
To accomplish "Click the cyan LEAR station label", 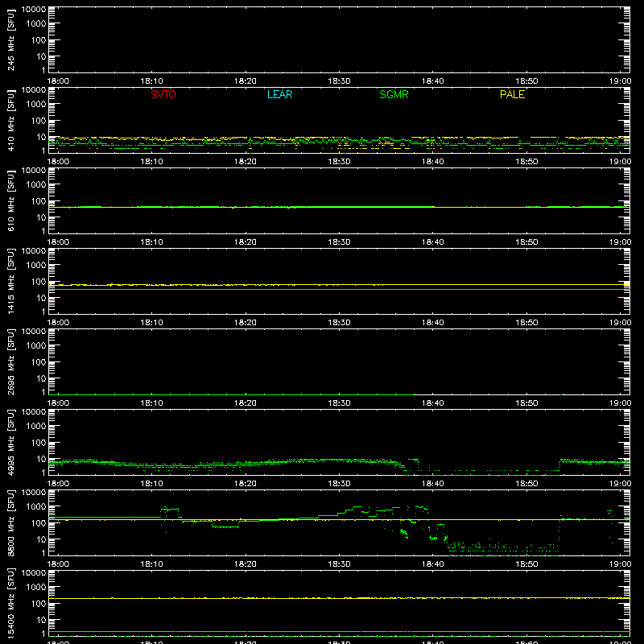I will tap(279, 94).
